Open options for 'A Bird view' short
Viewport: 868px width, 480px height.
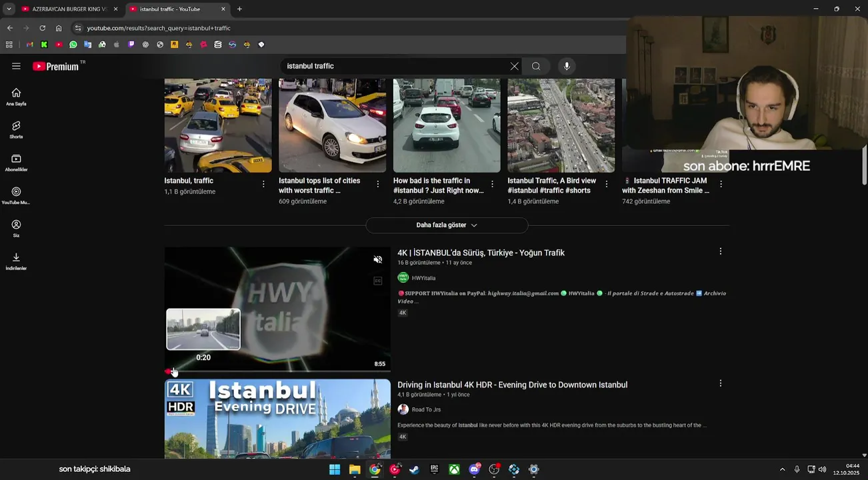607,184
